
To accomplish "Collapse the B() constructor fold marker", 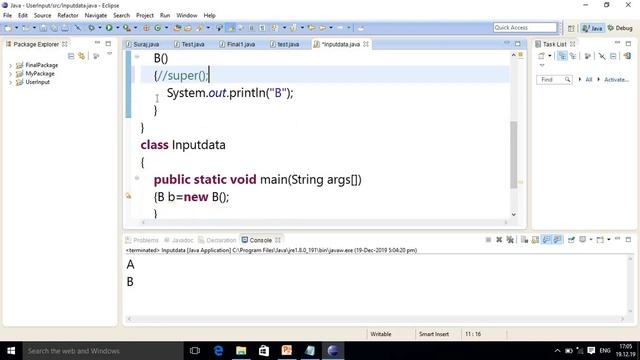I will (137, 57).
